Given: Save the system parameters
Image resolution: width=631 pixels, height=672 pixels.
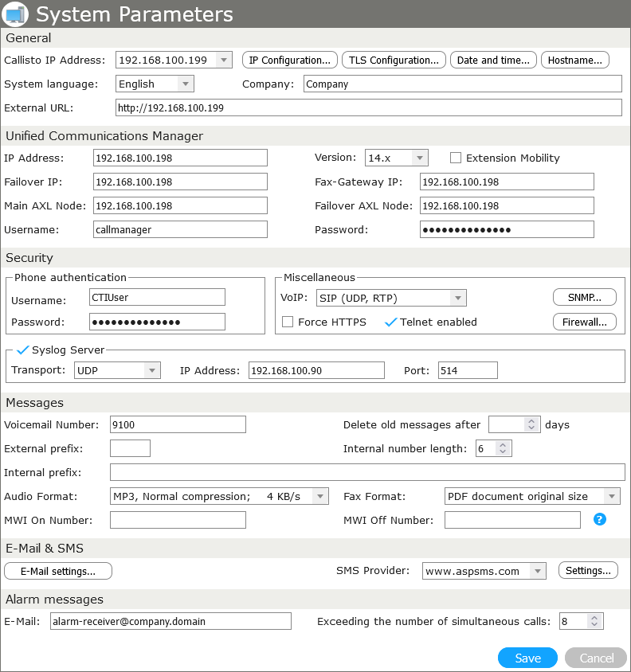Looking at the screenshot, I should point(527,658).
